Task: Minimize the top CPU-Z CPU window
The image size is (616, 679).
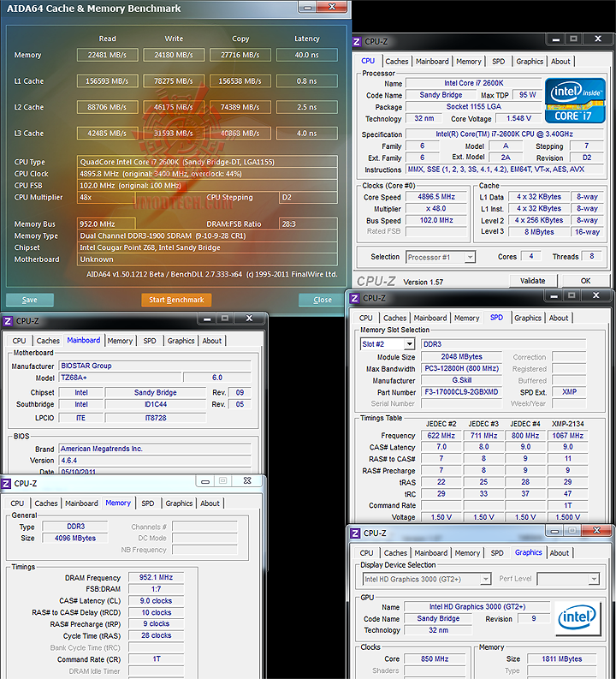Action: pyautogui.click(x=556, y=39)
